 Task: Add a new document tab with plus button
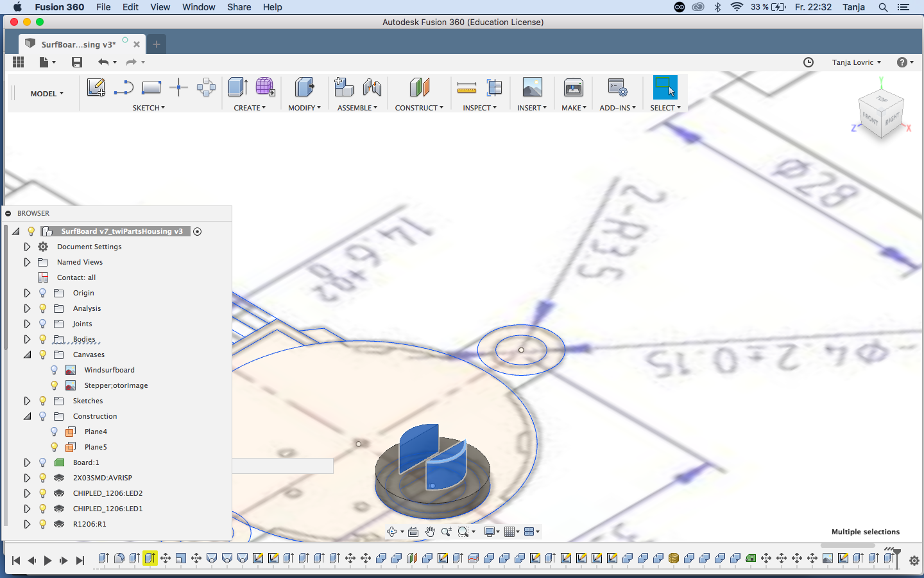point(157,44)
